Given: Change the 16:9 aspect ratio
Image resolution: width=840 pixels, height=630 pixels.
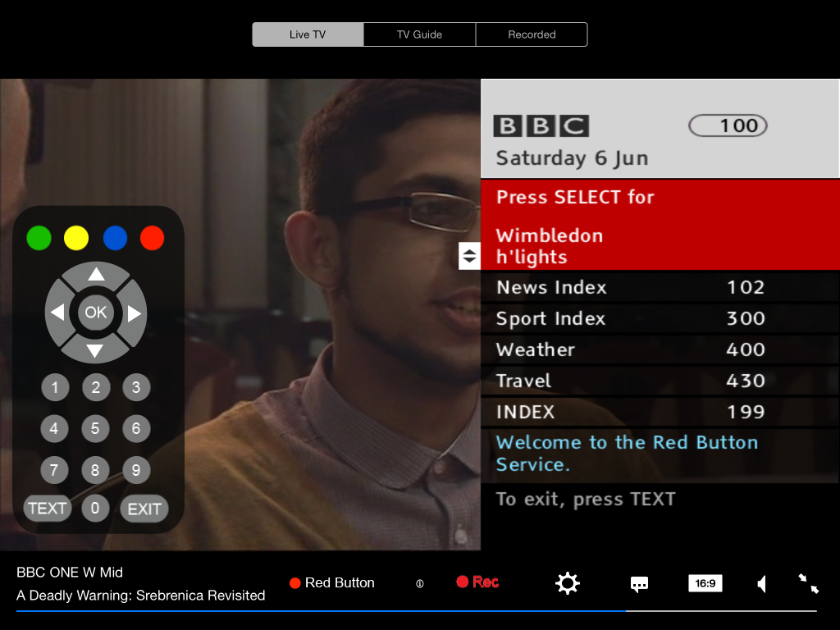Looking at the screenshot, I should pos(705,583).
